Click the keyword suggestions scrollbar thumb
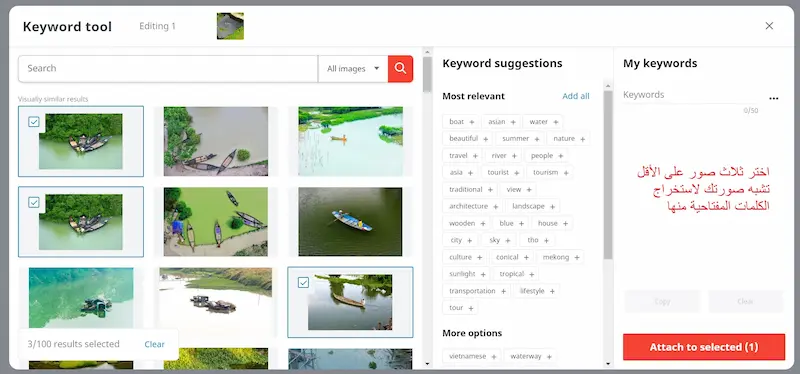 pyautogui.click(x=607, y=175)
